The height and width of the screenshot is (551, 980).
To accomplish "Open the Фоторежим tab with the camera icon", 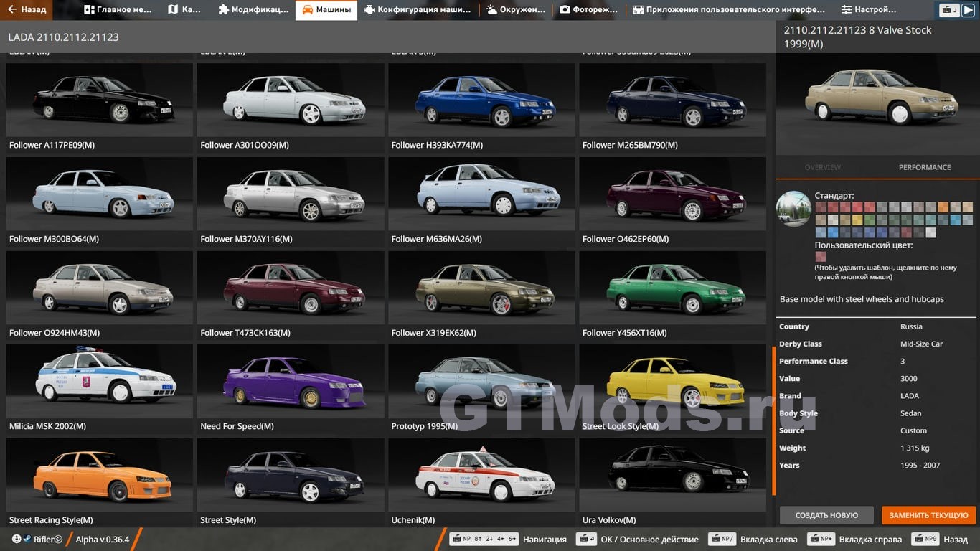I will tap(588, 10).
